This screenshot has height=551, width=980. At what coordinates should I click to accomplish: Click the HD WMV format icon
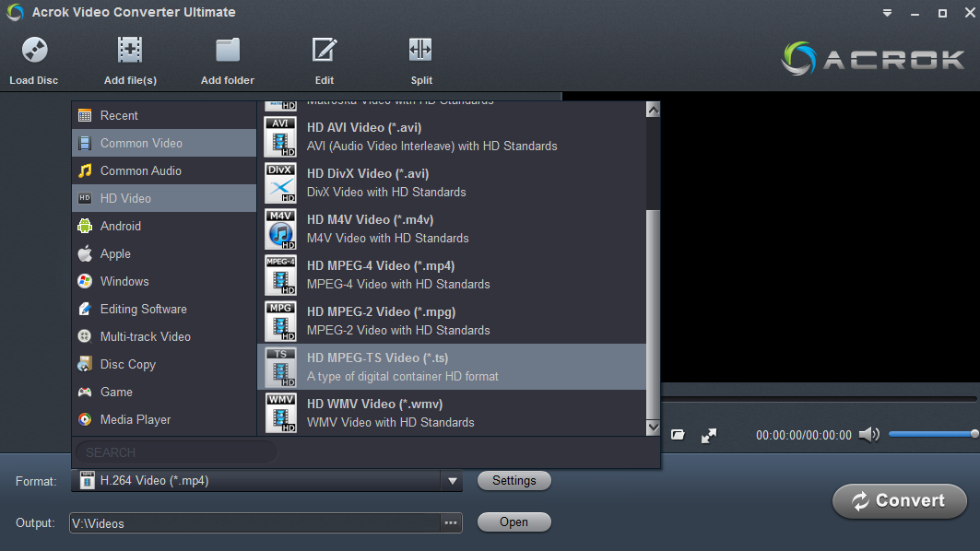pos(280,413)
